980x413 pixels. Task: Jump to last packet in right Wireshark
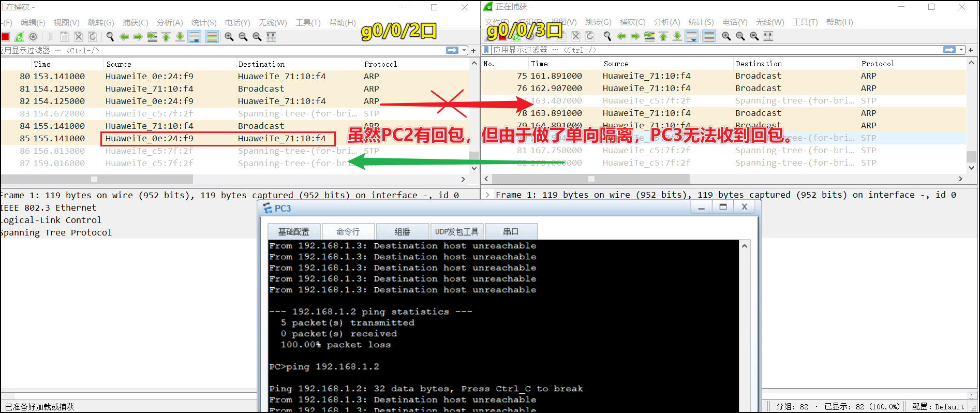coord(677,36)
